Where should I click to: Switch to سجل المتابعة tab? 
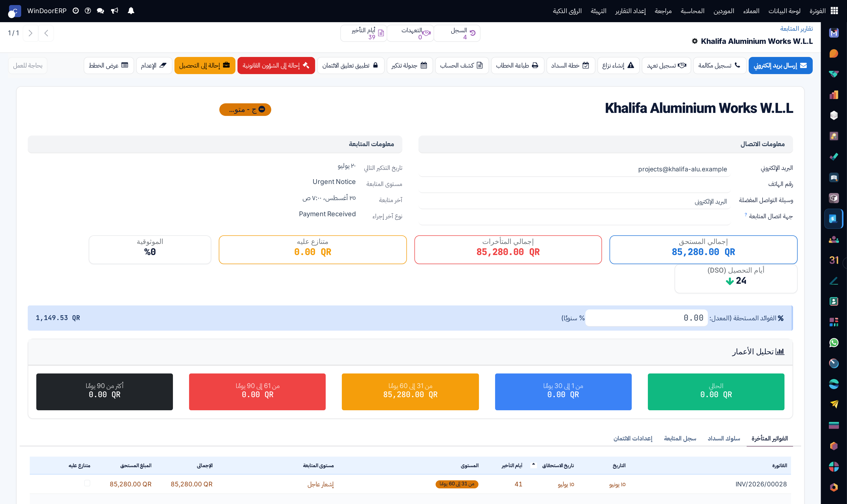pyautogui.click(x=680, y=438)
